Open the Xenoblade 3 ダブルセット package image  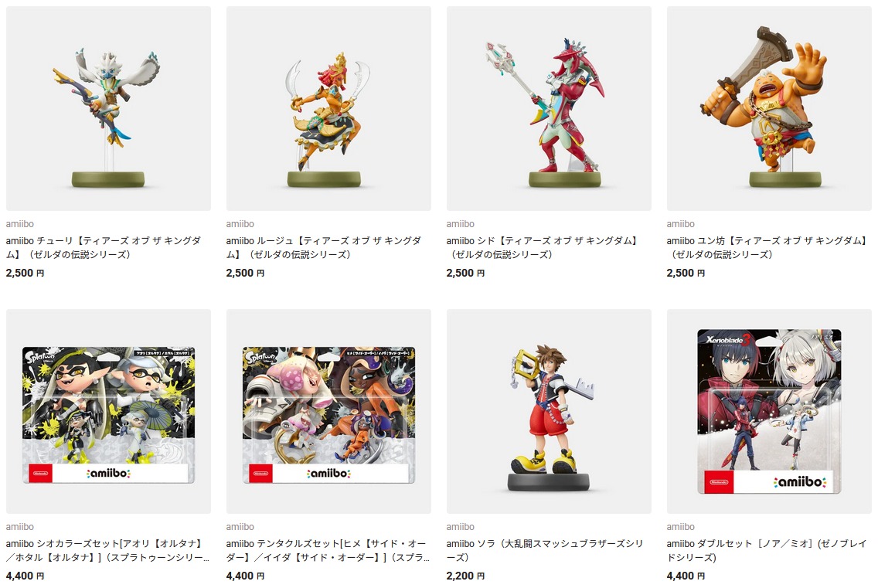point(769,412)
